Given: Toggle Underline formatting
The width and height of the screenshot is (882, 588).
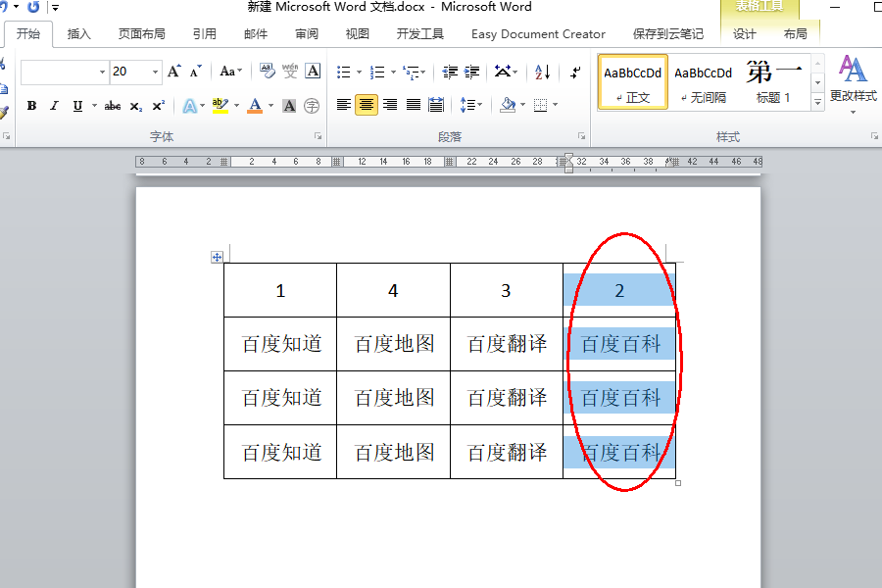Looking at the screenshot, I should pos(77,106).
